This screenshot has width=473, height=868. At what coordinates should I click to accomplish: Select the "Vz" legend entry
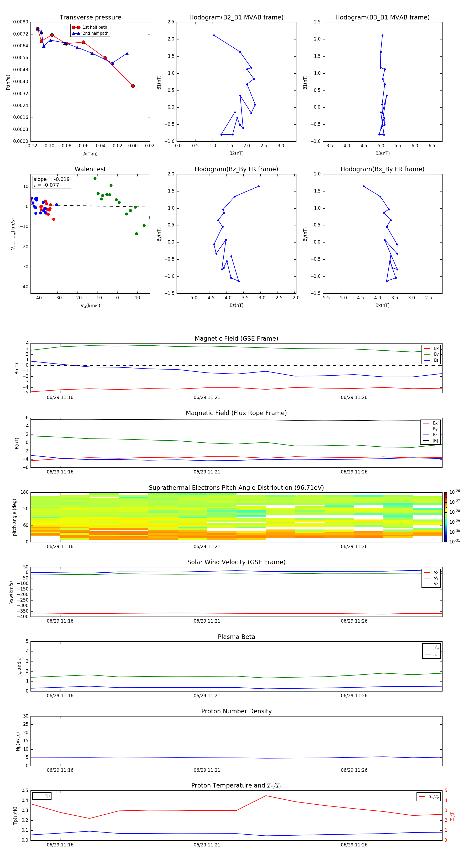[x=431, y=584]
